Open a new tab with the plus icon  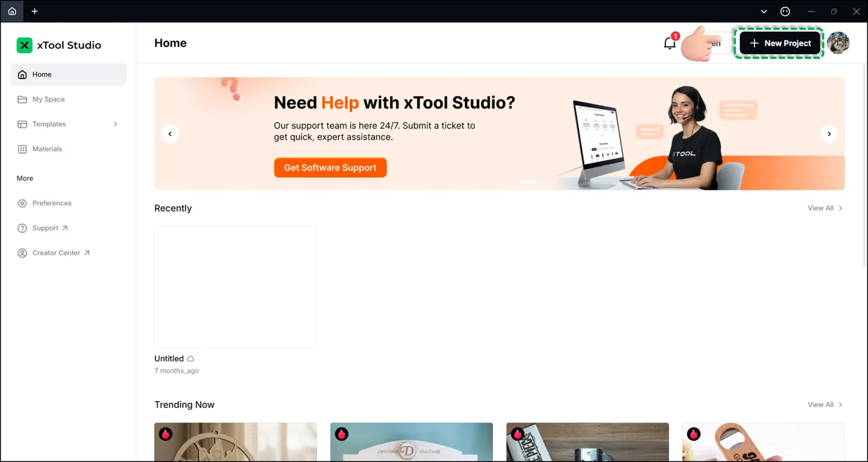35,11
